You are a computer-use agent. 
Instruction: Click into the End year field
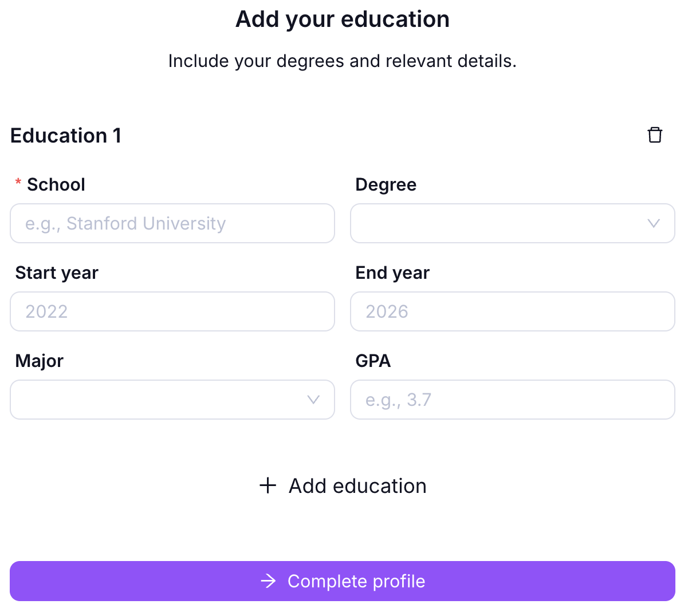tap(512, 311)
